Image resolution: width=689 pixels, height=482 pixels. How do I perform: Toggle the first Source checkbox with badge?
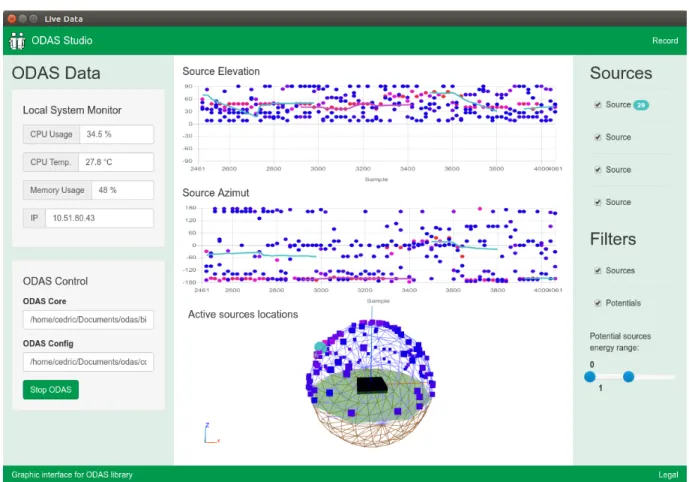(598, 105)
